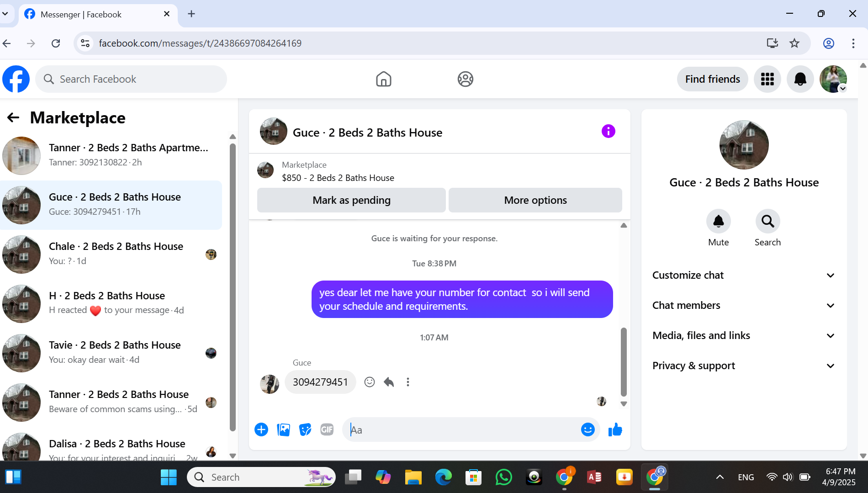Go to Home feed icon

click(x=384, y=79)
